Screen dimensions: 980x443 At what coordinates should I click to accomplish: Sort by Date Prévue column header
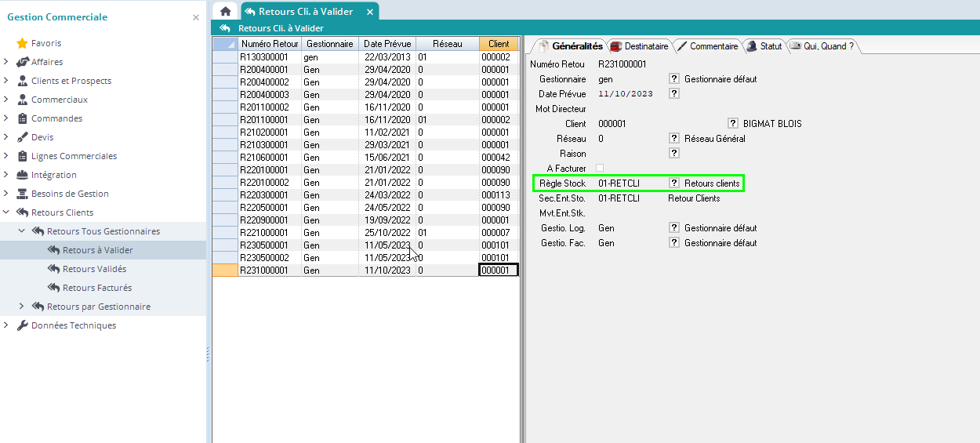coord(387,44)
